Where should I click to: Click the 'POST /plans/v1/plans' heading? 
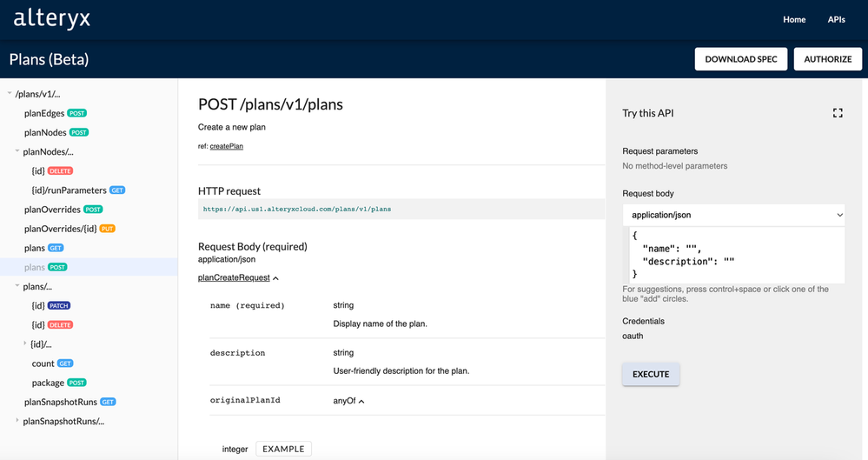271,104
